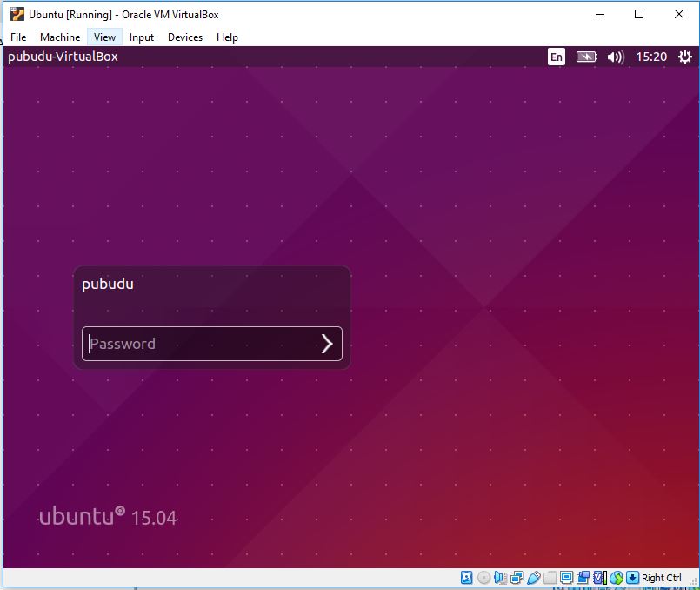Adjust volume via the speaker indicator
Viewport: 700px width, 590px height.
point(615,57)
